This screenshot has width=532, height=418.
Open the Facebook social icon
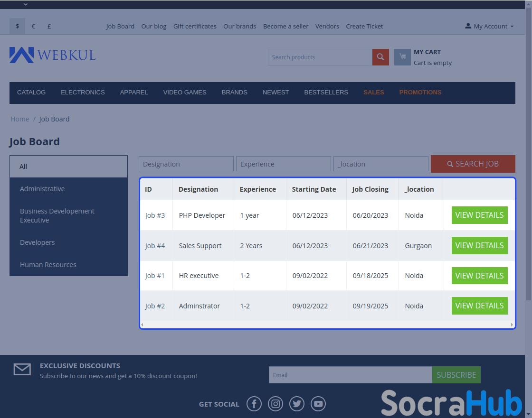click(x=254, y=404)
